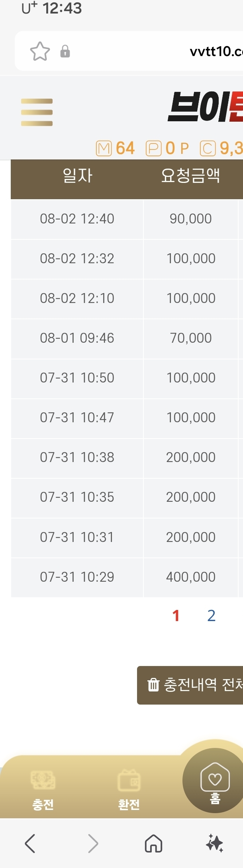The width and height of the screenshot is (243, 868).
Task: Tap the 08-02 12:40 row for 90,000
Action: coord(127,219)
